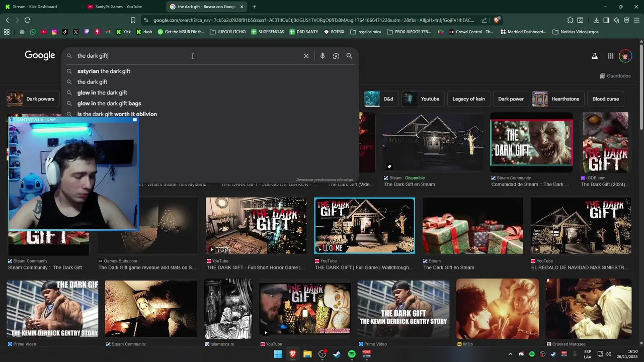The image size is (644, 362).
Task: Open the Kick dash bookmark
Action: 144,32
